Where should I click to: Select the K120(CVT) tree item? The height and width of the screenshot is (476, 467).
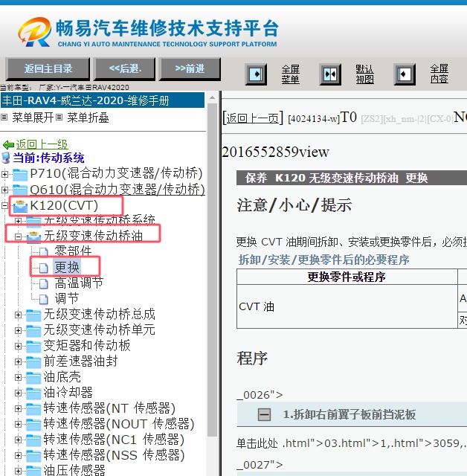click(64, 205)
